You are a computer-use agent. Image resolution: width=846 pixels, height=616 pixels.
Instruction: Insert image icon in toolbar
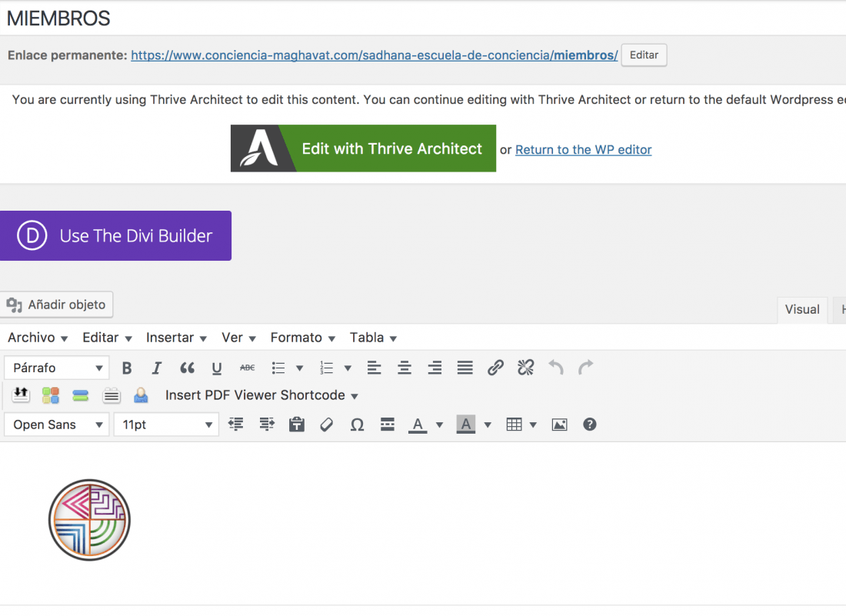559,425
